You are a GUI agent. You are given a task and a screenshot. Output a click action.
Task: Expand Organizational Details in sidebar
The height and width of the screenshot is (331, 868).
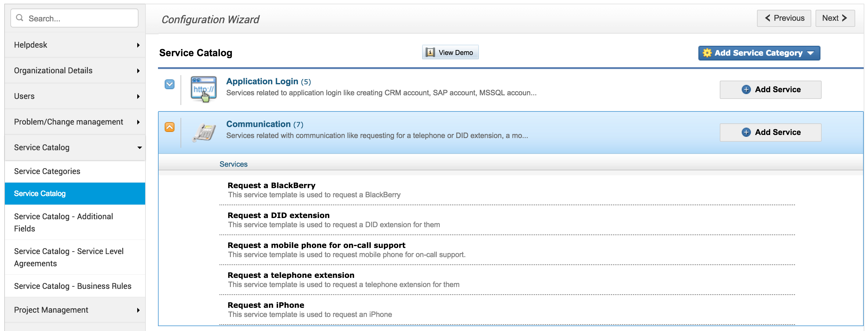pyautogui.click(x=75, y=71)
